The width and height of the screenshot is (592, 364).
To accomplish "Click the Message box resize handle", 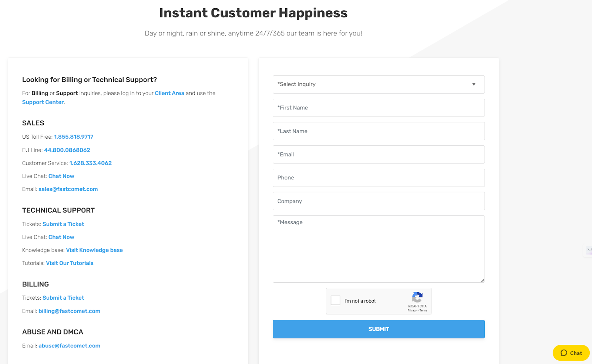I will [482, 280].
